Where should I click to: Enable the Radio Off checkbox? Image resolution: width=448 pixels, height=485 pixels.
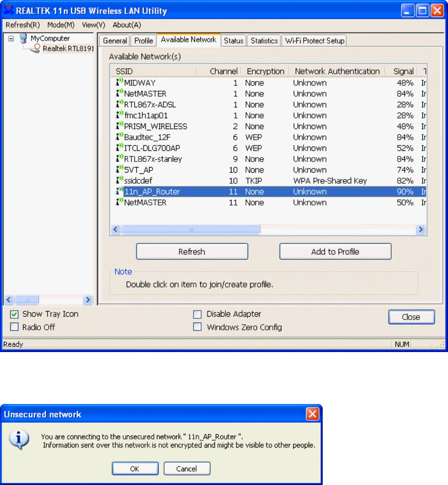[x=14, y=327]
